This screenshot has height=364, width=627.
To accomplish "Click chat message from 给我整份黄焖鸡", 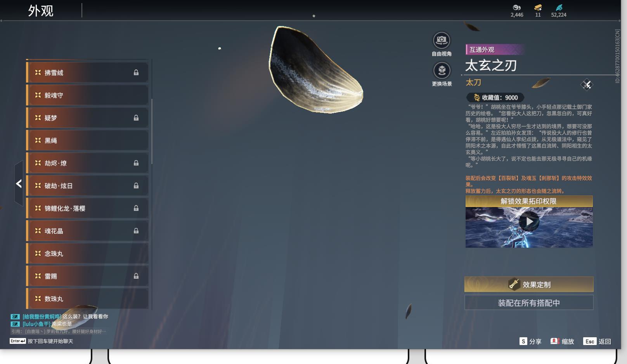I will coord(59,316).
